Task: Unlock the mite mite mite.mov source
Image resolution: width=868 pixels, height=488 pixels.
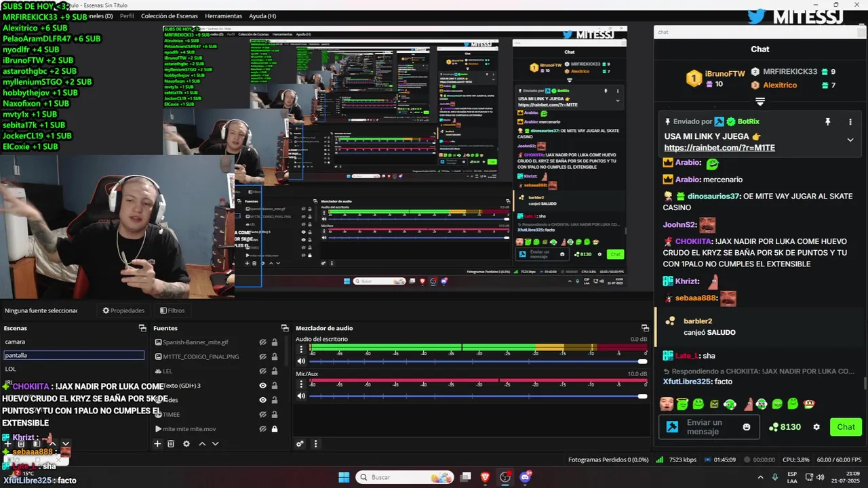Action: pyautogui.click(x=275, y=429)
